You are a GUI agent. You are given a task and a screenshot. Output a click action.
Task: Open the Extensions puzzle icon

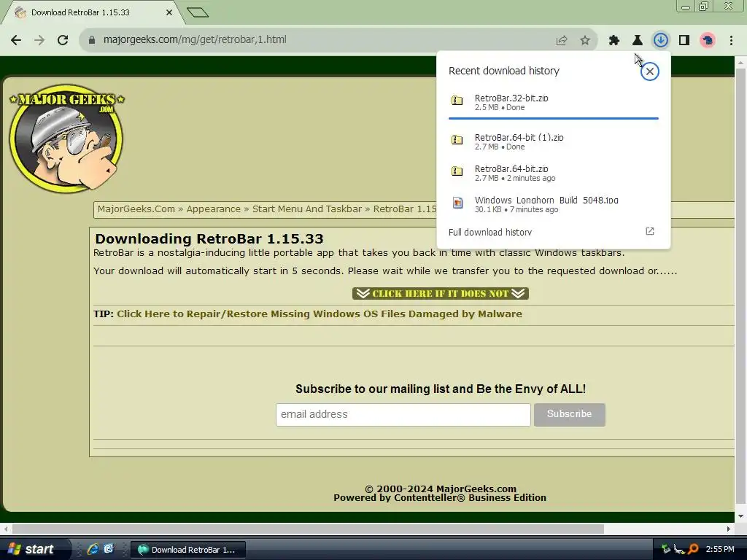coord(614,41)
